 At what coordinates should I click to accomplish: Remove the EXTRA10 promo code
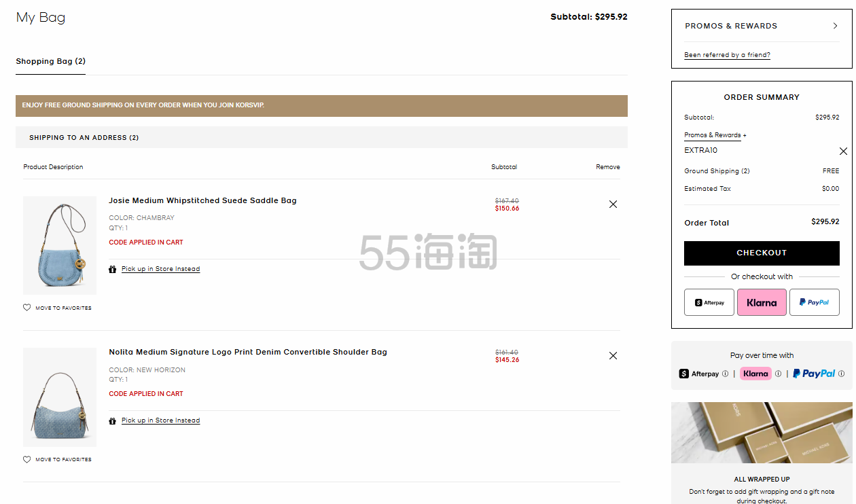click(843, 151)
